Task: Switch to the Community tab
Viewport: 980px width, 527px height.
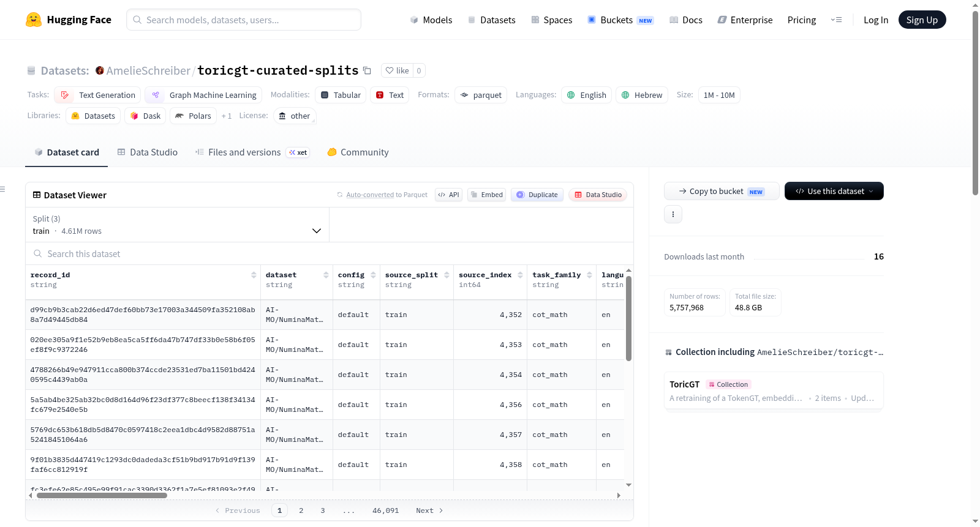Action: point(358,152)
